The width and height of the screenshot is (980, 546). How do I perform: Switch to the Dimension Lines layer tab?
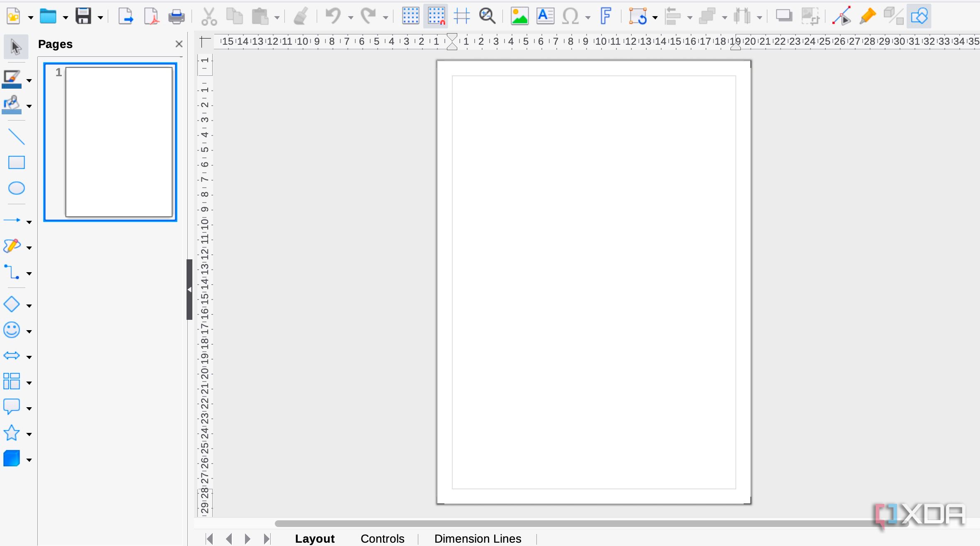click(x=478, y=539)
